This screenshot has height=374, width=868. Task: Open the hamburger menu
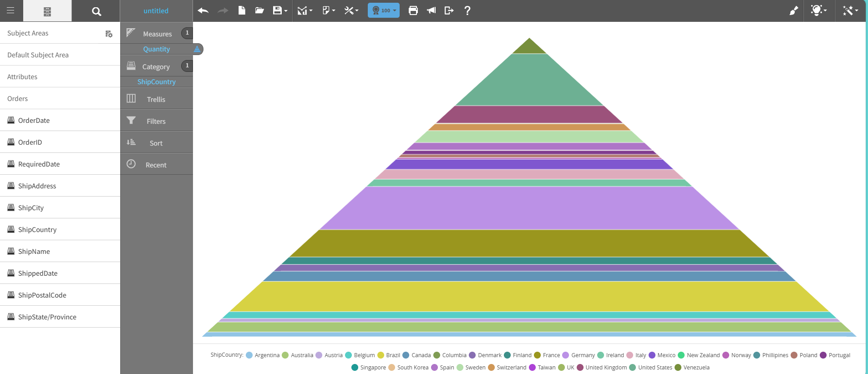[11, 10]
